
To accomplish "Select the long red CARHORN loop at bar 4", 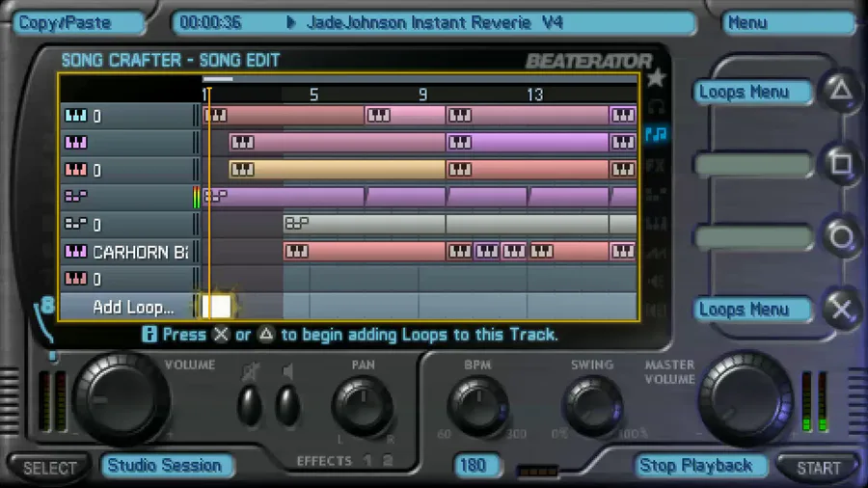I will click(x=365, y=251).
